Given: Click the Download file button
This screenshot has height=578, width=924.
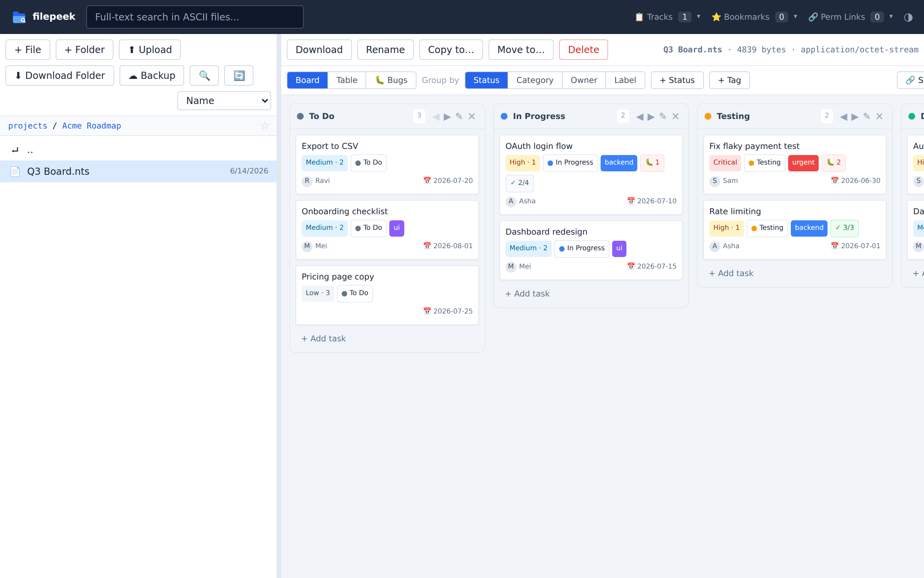Looking at the screenshot, I should [319, 50].
